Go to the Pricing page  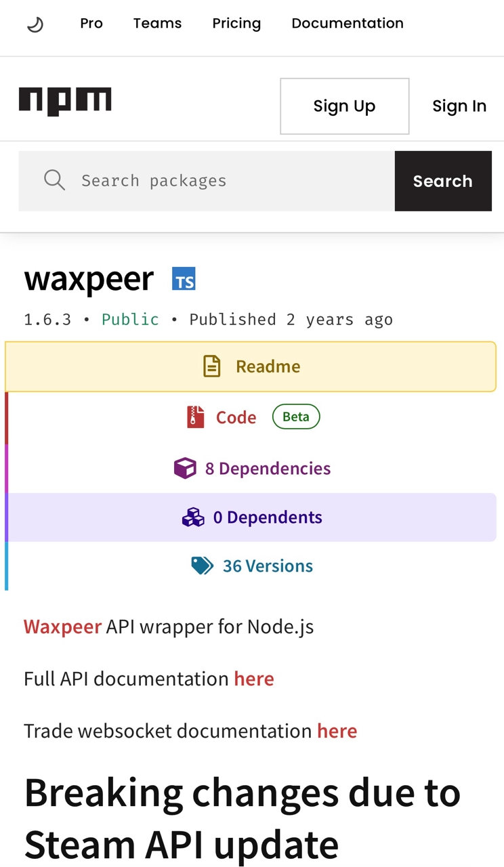(236, 23)
